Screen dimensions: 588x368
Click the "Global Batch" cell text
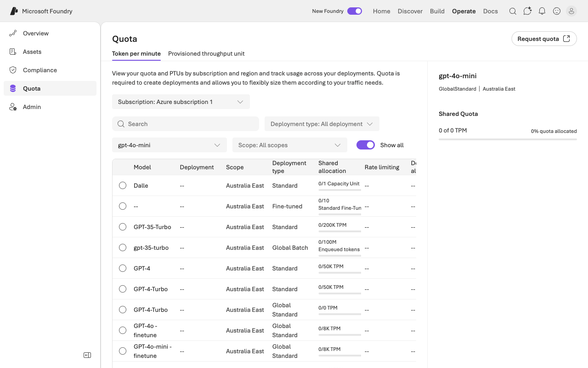(x=290, y=247)
